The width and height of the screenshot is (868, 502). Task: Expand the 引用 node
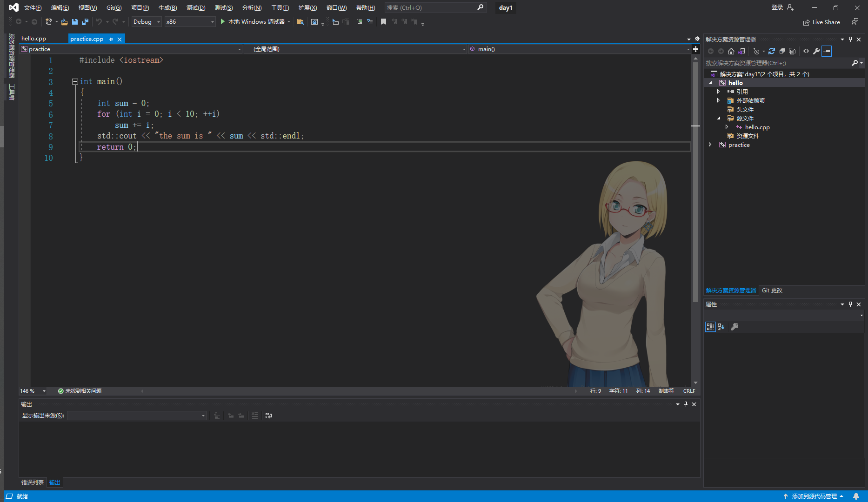[719, 92]
